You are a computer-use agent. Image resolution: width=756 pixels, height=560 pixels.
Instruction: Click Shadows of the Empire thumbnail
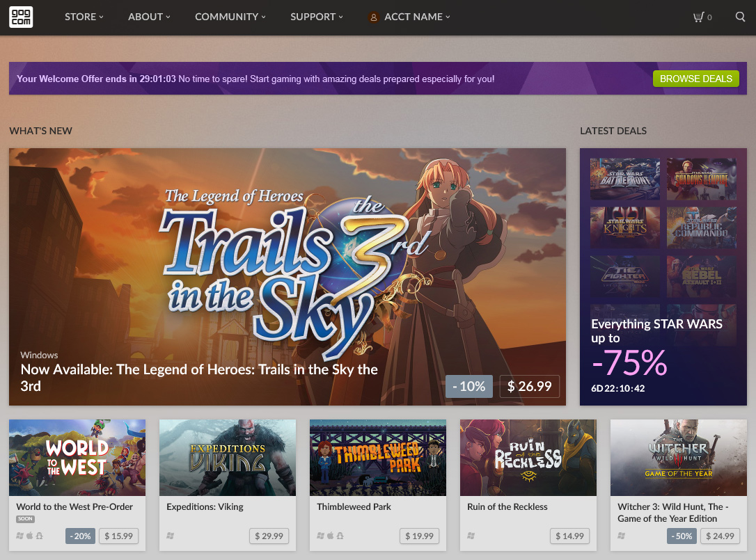tap(702, 179)
